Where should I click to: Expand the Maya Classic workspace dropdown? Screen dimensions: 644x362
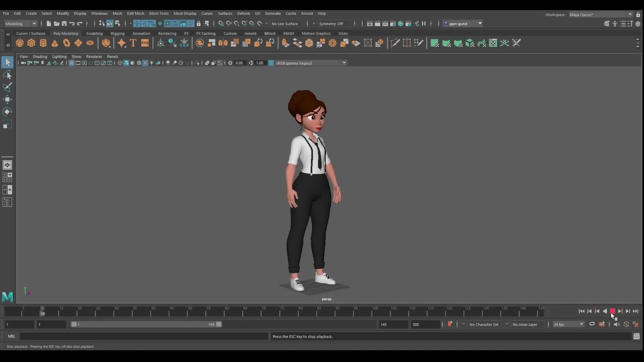tap(630, 14)
